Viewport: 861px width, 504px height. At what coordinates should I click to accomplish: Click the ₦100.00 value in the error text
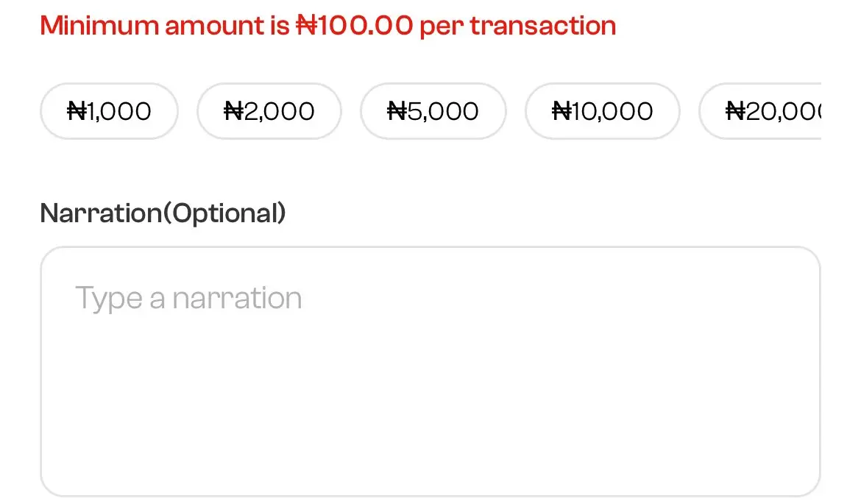coord(354,26)
